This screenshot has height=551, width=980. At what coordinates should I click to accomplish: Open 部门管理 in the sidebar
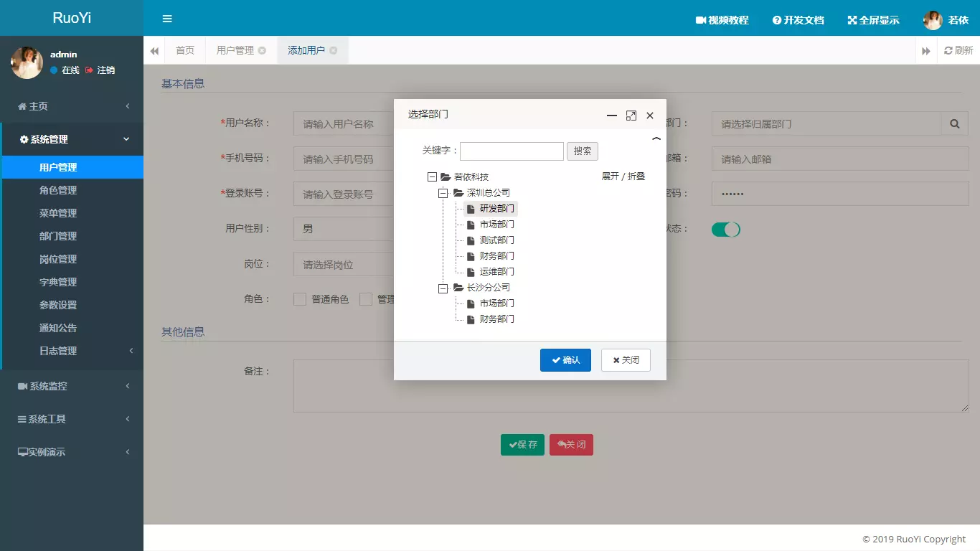pyautogui.click(x=72, y=236)
